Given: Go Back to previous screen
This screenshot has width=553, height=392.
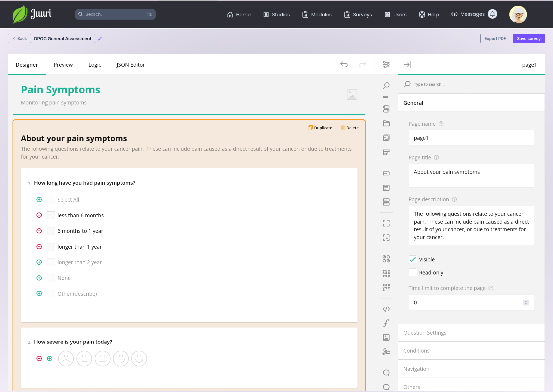Looking at the screenshot, I should click(x=19, y=39).
